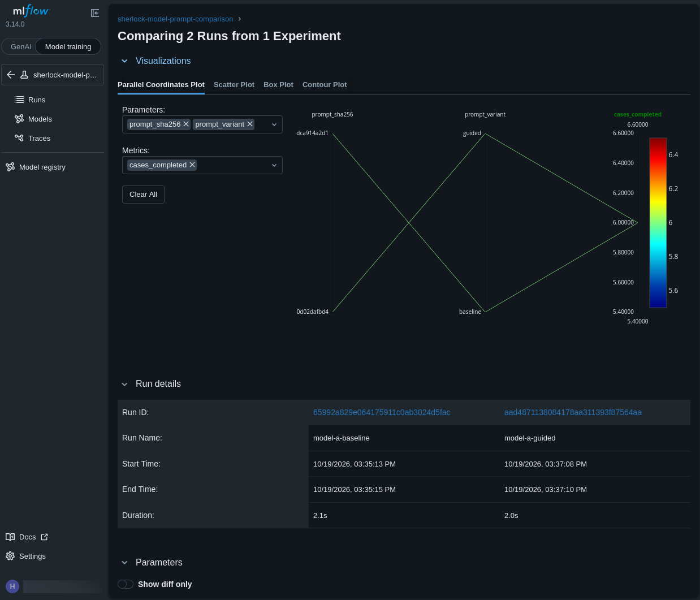Click the Settings gear icon

pos(10,556)
